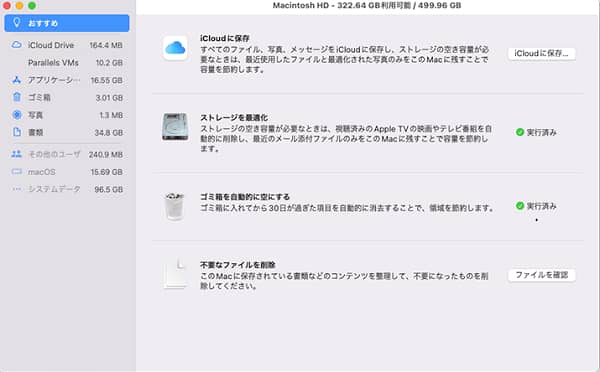The image size is (600, 372).
Task: Click the iCloudに保存... button
Action: pyautogui.click(x=541, y=53)
